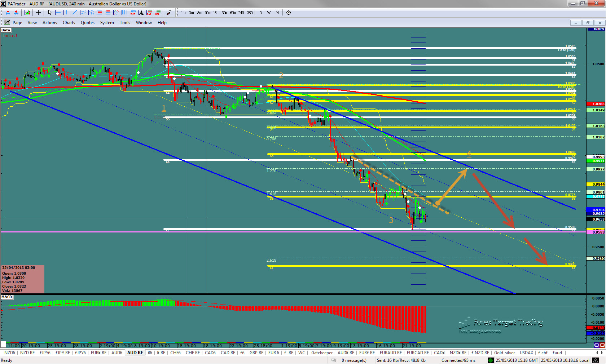Image resolution: width=606 pixels, height=364 pixels.
Task: Click the envelope messages icon in status bar
Action: 333,360
